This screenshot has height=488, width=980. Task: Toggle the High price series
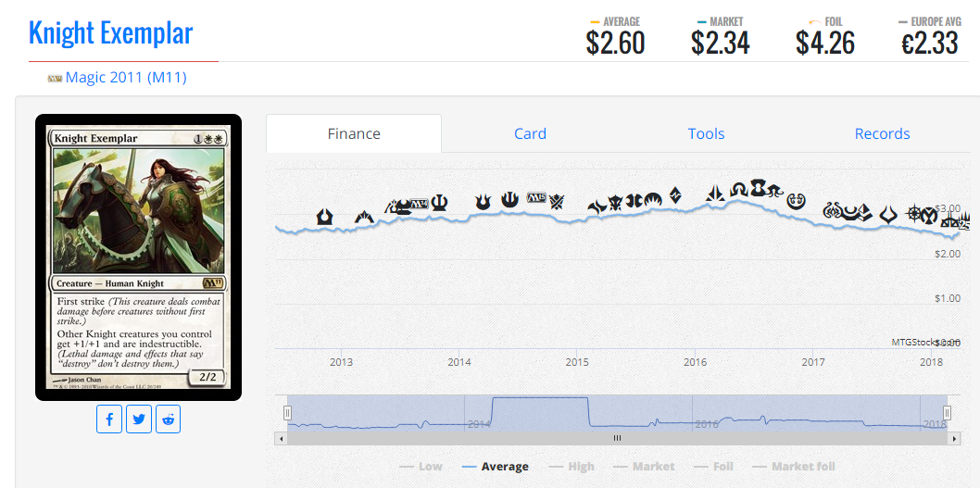572,466
